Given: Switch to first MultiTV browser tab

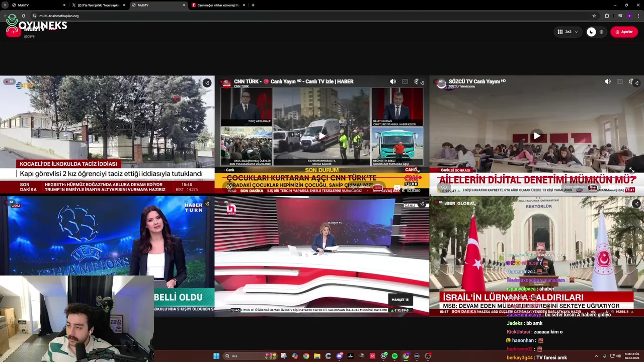Looking at the screenshot, I should coord(39,5).
